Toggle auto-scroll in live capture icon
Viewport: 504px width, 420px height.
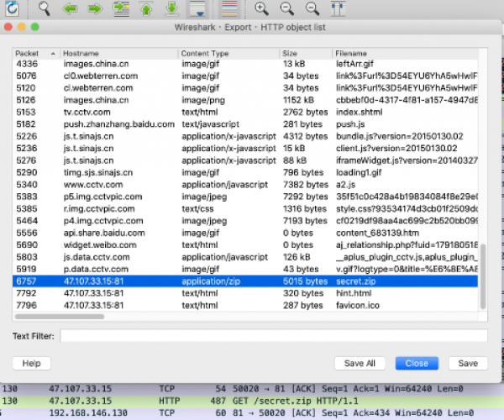pyautogui.click(x=197, y=9)
